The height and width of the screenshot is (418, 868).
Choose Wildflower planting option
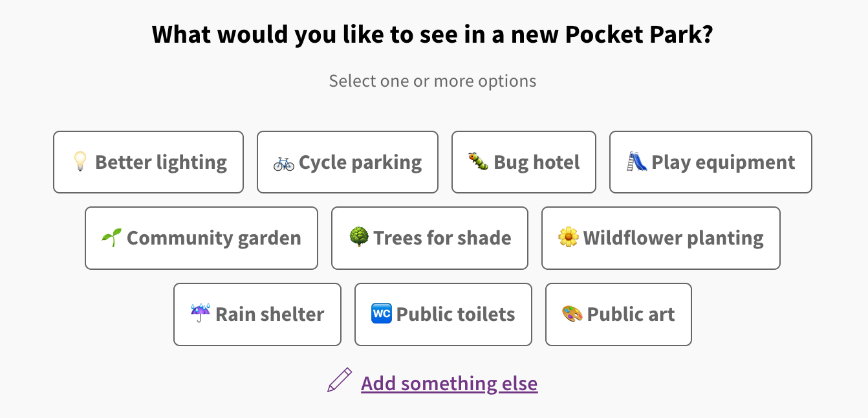click(660, 238)
